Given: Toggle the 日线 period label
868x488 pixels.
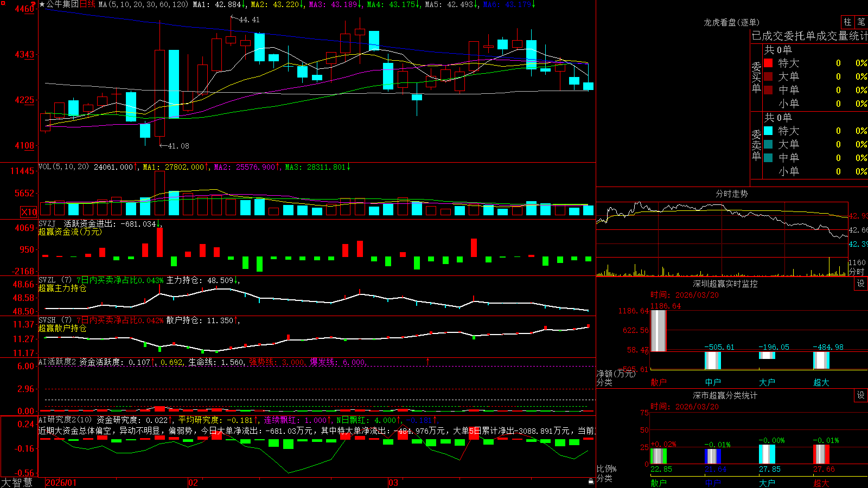Looking at the screenshot, I should pyautogui.click(x=87, y=4).
